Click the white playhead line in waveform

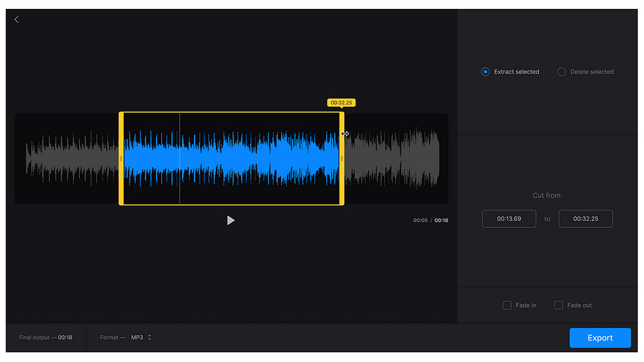(179, 159)
